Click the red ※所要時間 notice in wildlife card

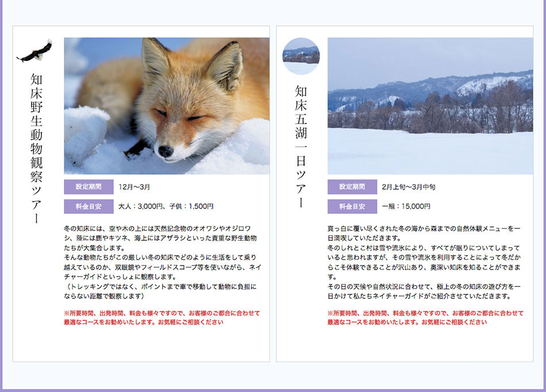(162, 318)
